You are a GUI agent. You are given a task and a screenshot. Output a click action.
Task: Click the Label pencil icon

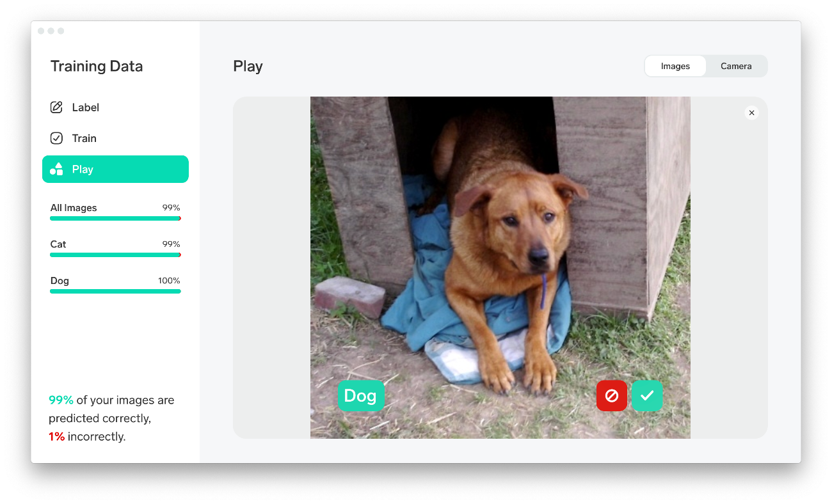click(x=56, y=107)
